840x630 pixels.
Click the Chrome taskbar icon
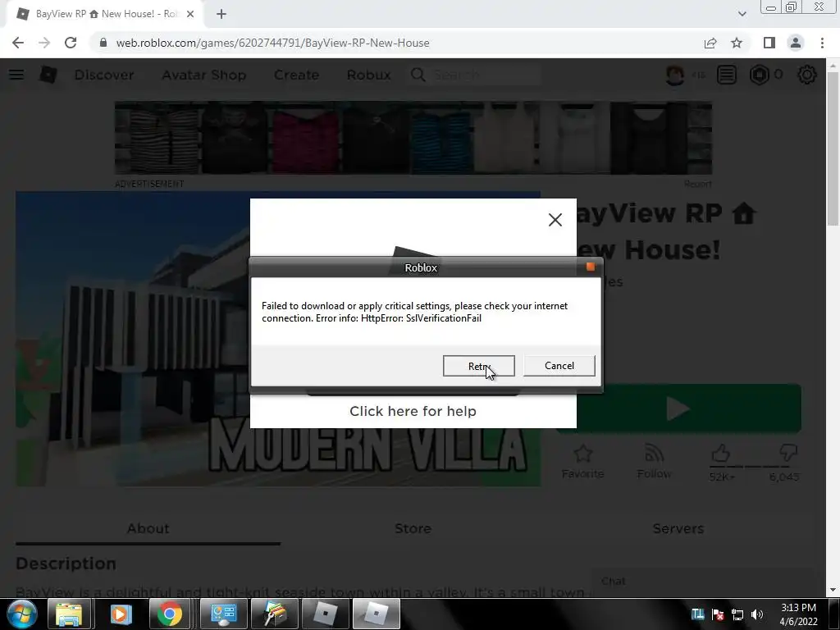[171, 614]
